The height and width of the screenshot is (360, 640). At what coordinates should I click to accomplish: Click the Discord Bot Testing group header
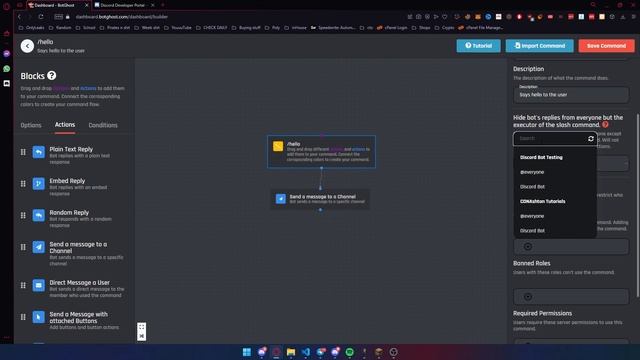(541, 158)
